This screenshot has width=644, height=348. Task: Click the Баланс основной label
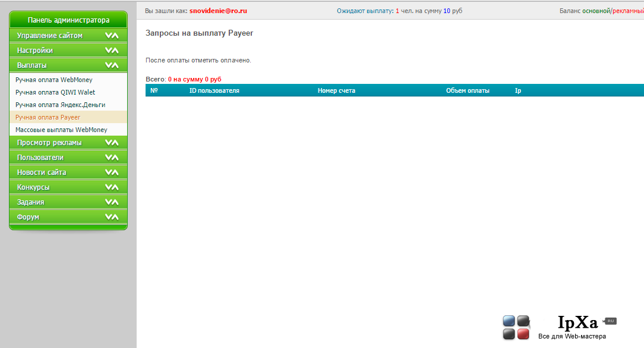click(585, 11)
